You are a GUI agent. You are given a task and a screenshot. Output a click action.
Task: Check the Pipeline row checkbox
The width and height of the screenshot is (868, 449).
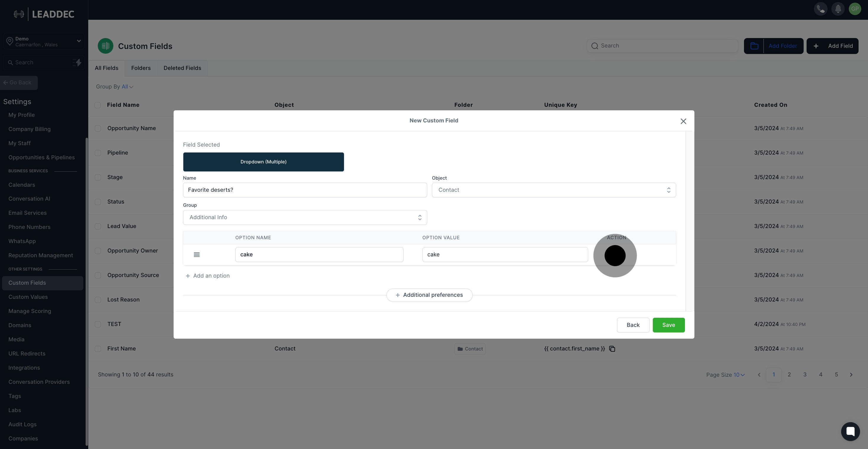[98, 153]
